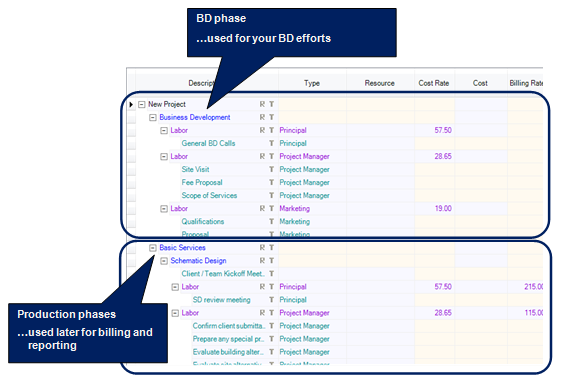
Task: Click the Cost Rate column header
Action: click(x=434, y=83)
